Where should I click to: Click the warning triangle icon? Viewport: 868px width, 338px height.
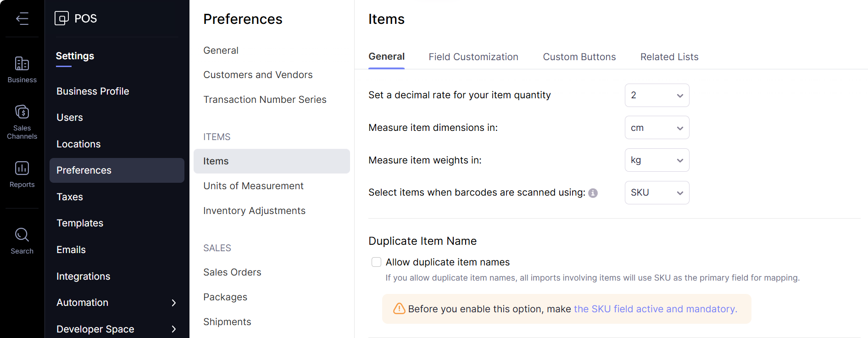(399, 309)
